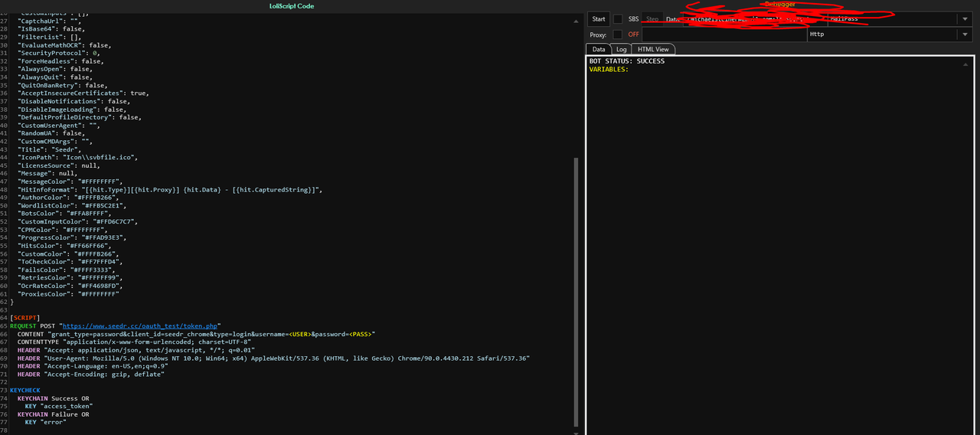The width and height of the screenshot is (980, 435).
Task: Click the HEADER "Accept-Encoding: gzip line
Action: 93,374
